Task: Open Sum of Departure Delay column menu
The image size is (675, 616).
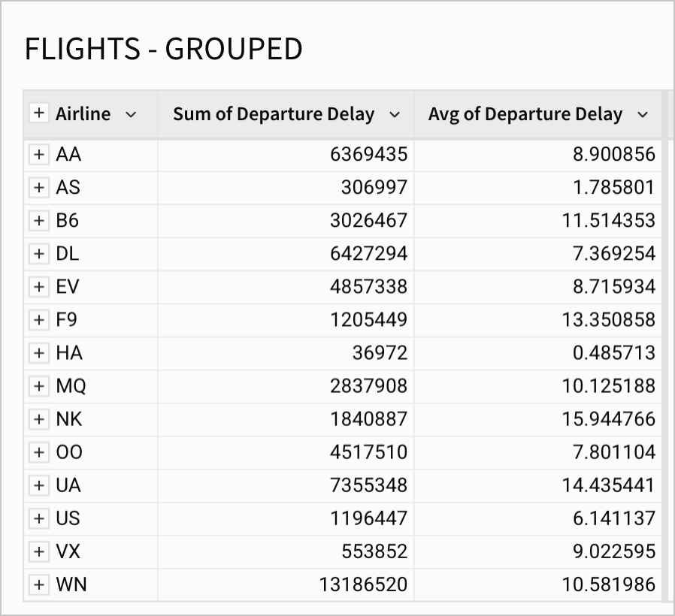Action: 395,114
